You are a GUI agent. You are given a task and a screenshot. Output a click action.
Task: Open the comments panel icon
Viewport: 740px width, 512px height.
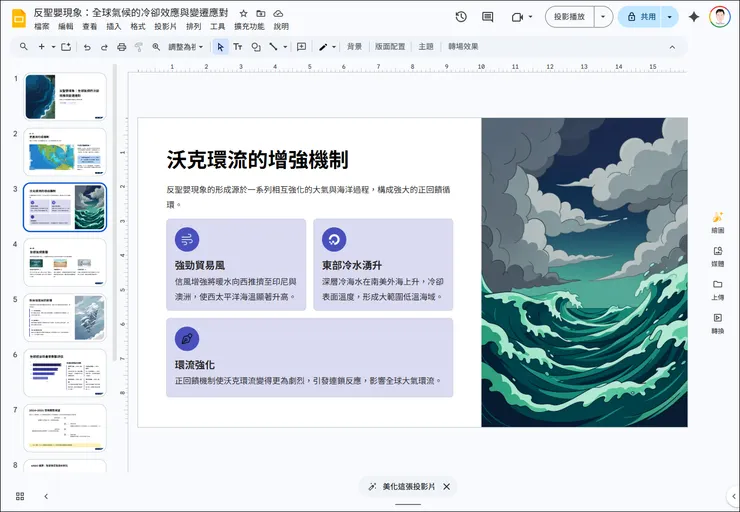[x=488, y=17]
